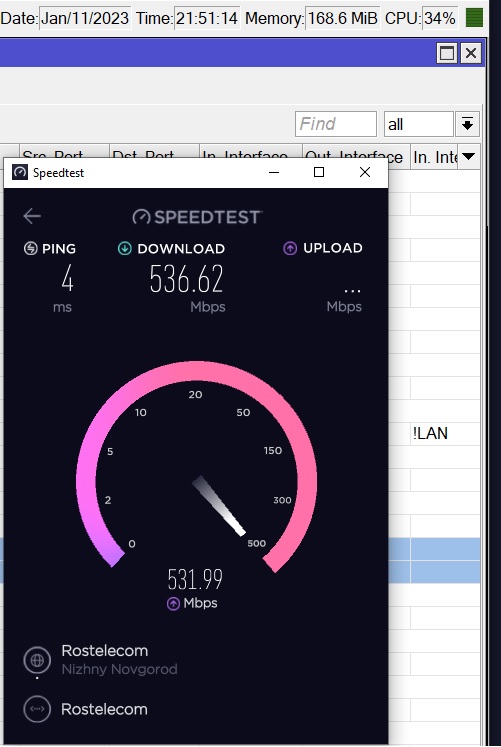Click the DOWNLOAD label
This screenshot has height=747, width=501.
(x=181, y=249)
